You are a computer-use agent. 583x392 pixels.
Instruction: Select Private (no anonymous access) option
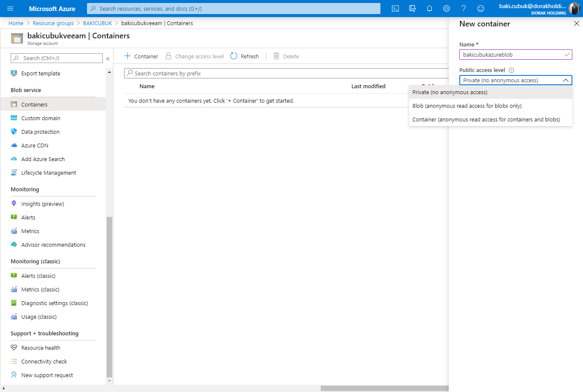(490, 92)
